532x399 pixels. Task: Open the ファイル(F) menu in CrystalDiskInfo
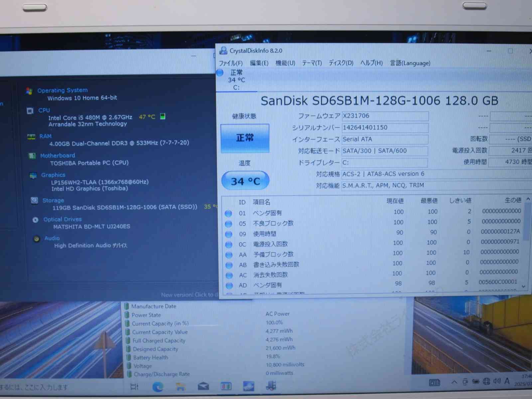(x=230, y=63)
